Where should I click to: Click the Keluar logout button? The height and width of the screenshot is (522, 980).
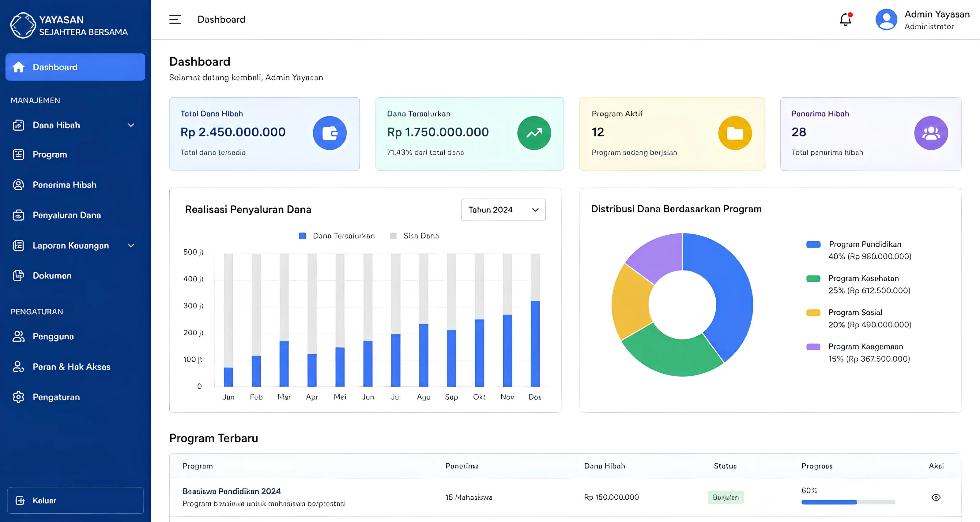[x=75, y=500]
